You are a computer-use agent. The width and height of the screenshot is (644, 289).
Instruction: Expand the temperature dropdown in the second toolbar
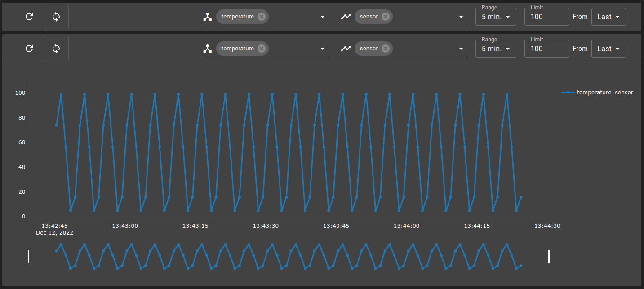[x=322, y=49]
